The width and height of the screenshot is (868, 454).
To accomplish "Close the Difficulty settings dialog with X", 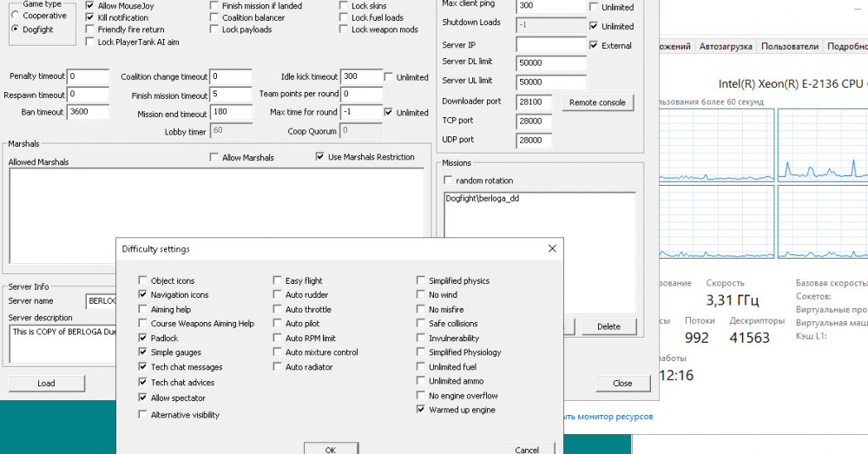I will 552,248.
